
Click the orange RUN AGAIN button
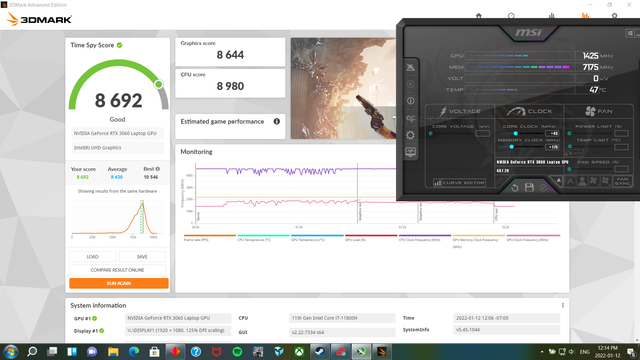(119, 283)
